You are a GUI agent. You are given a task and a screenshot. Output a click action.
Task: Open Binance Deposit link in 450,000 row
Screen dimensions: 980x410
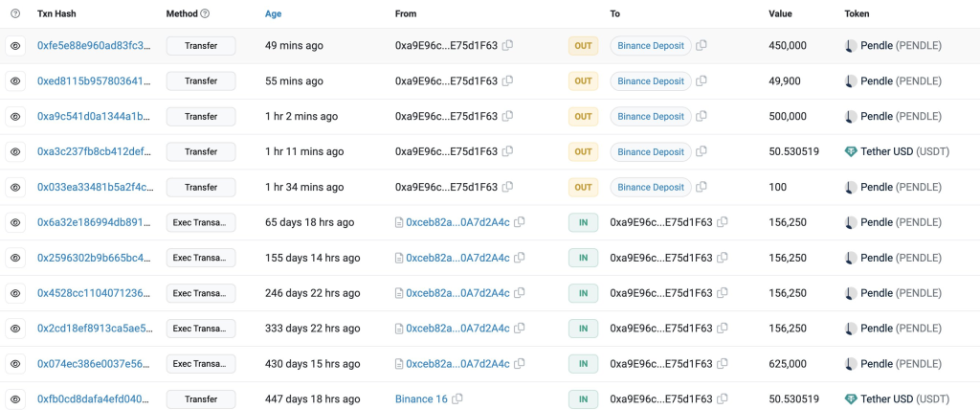point(651,46)
